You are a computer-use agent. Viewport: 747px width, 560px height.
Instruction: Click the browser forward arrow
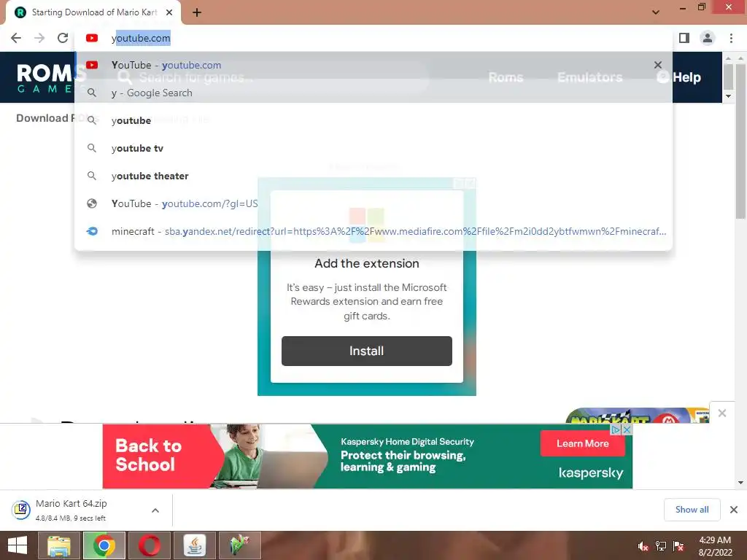[39, 38]
